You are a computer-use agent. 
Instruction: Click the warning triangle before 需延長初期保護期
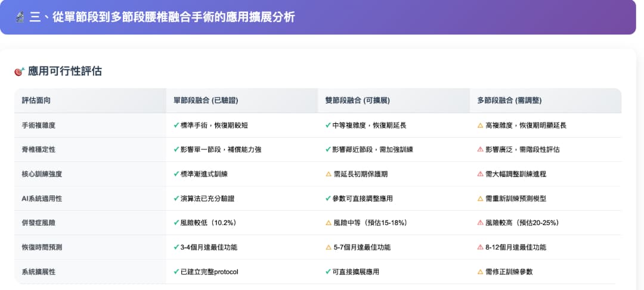328,174
